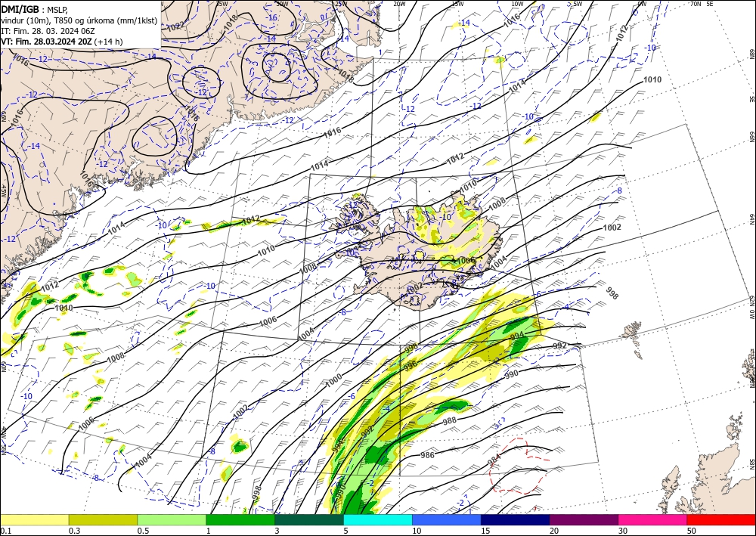Select the purple 20–30 legend swatch
The width and height of the screenshot is (756, 536).
tap(584, 520)
